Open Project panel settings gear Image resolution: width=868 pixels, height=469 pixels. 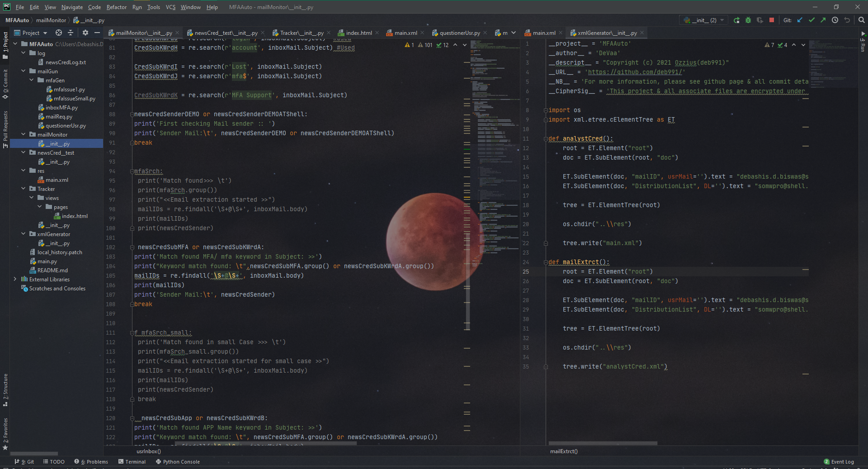(85, 33)
